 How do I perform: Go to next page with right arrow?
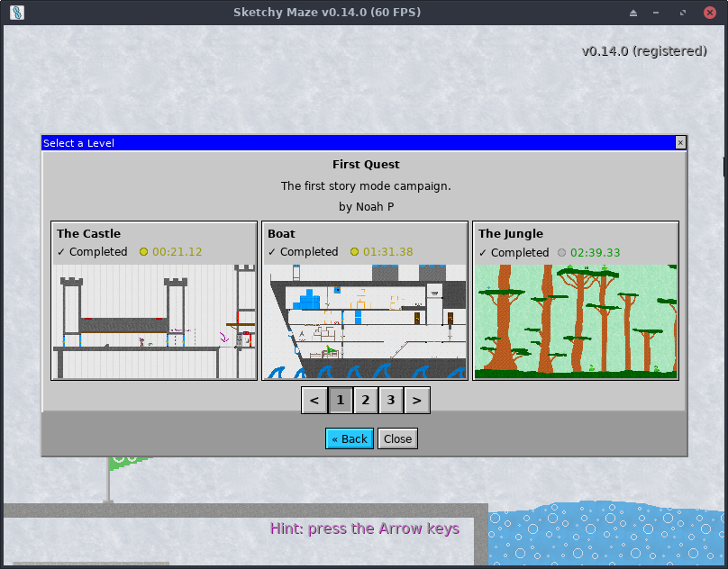[x=417, y=401]
